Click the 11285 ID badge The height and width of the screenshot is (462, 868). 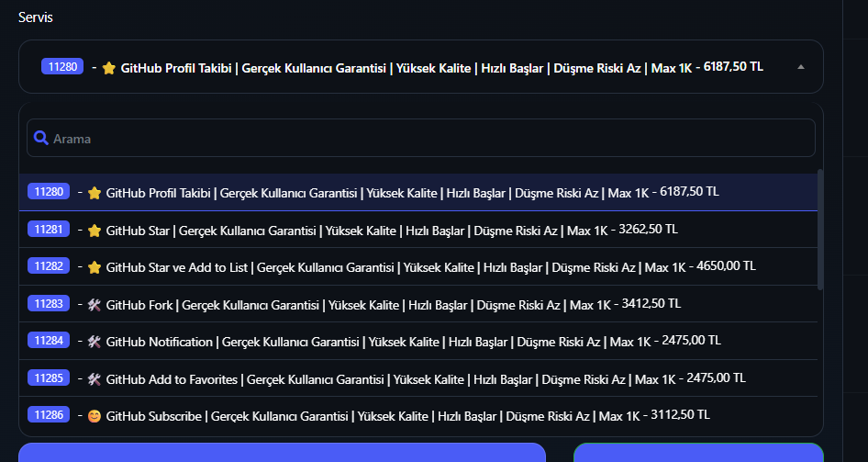point(49,377)
